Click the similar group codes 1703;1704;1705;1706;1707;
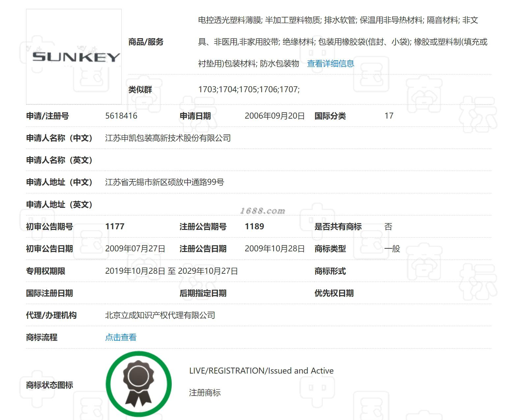The height and width of the screenshot is (420, 525). pos(249,90)
